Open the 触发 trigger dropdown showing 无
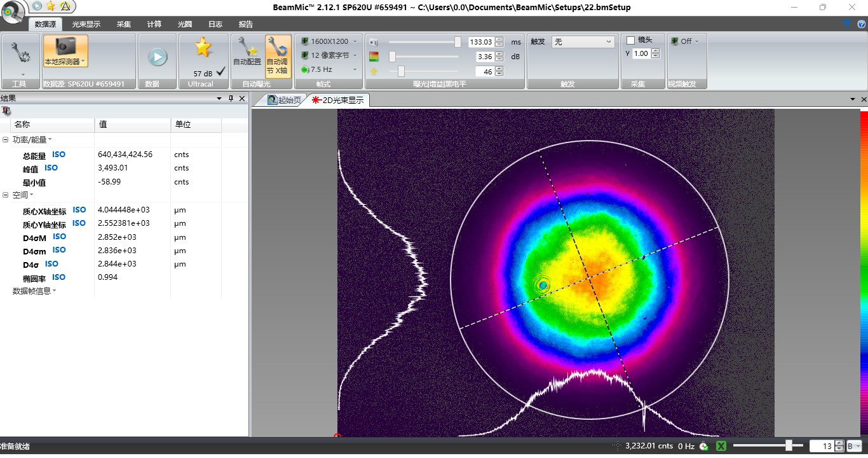This screenshot has width=868, height=458. 583,41
